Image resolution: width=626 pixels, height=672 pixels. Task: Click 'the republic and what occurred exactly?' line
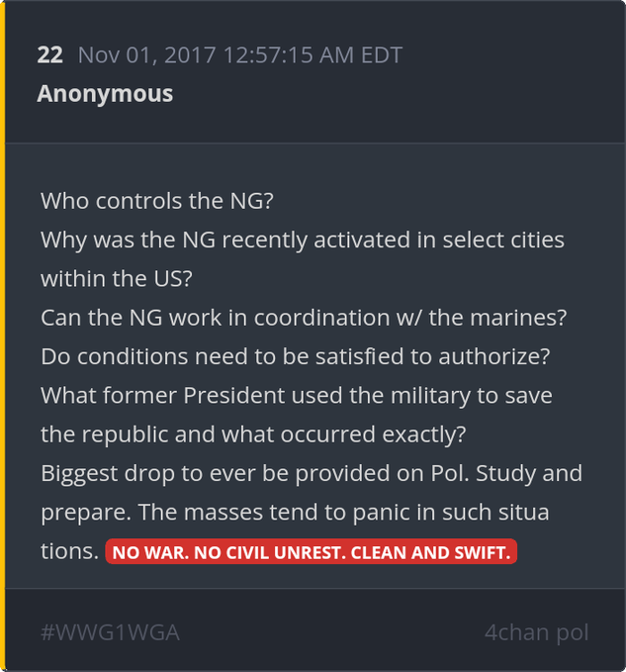pyautogui.click(x=253, y=433)
